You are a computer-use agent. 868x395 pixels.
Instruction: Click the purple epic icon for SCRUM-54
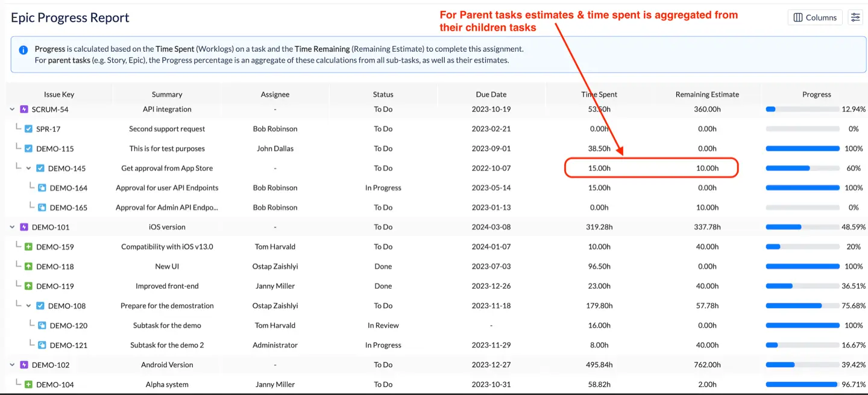coord(24,110)
